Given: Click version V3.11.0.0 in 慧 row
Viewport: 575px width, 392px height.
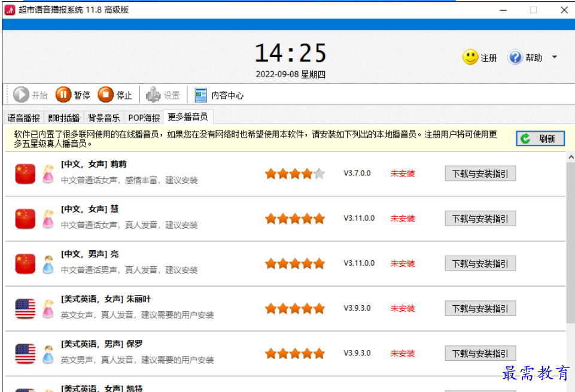Looking at the screenshot, I should (x=359, y=218).
